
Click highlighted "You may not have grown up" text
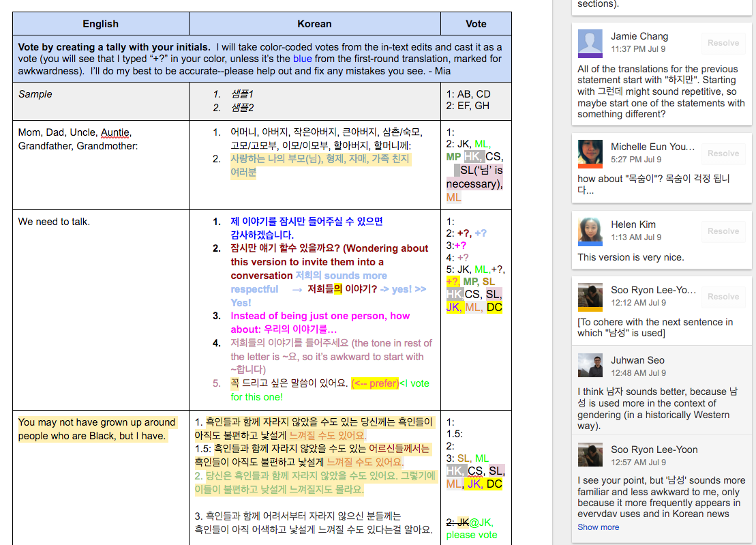[x=97, y=422]
